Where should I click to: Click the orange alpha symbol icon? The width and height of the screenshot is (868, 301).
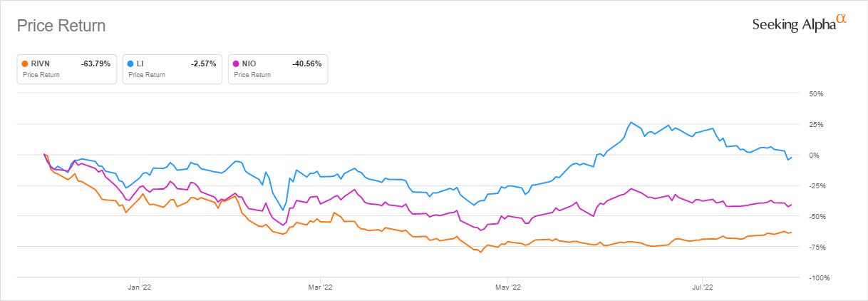coord(841,21)
